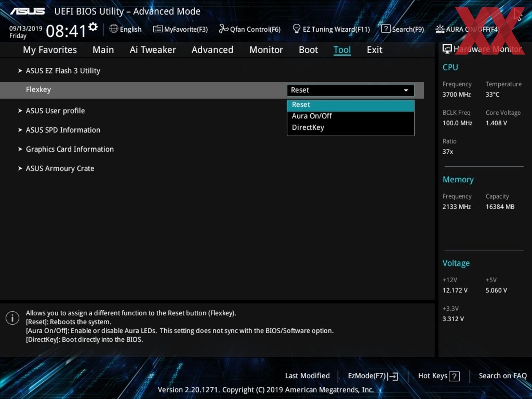The height and width of the screenshot is (399, 532).
Task: Open Search on FAQ link
Action: point(503,376)
